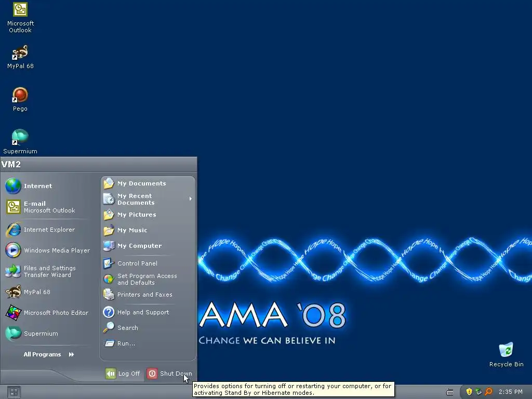The height and width of the screenshot is (399, 532).
Task: Select the Run... label
Action: click(x=126, y=343)
